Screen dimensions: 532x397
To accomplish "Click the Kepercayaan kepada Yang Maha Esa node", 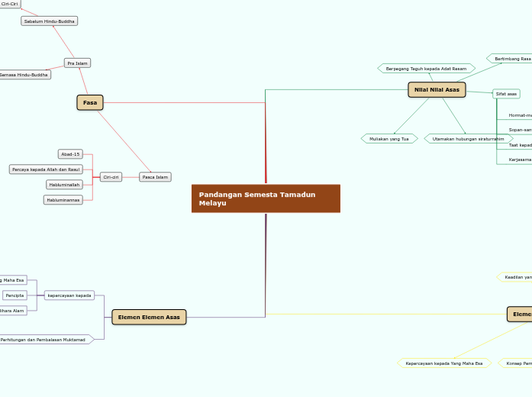I will point(443,363).
